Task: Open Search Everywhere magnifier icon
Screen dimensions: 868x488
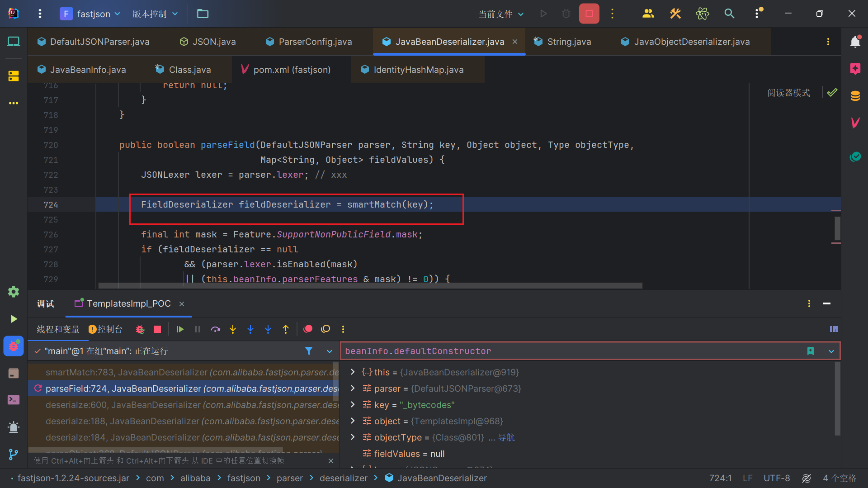Action: click(x=729, y=14)
